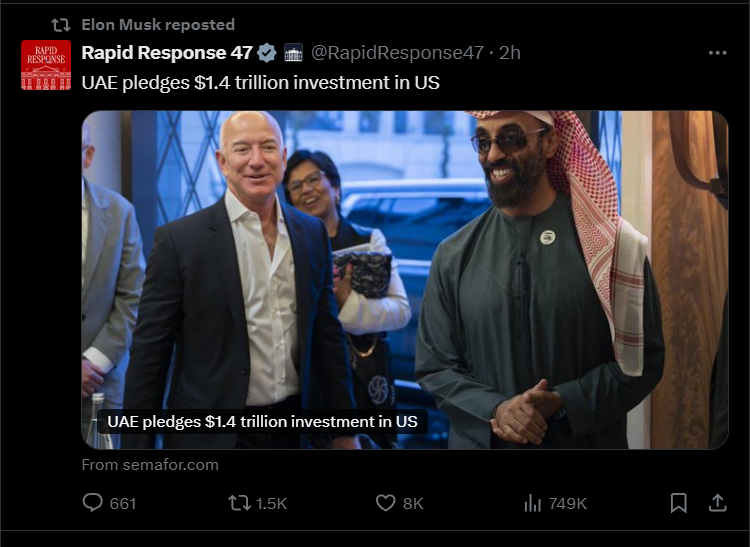Click the share upload icon
This screenshot has width=750, height=547.
point(717,503)
